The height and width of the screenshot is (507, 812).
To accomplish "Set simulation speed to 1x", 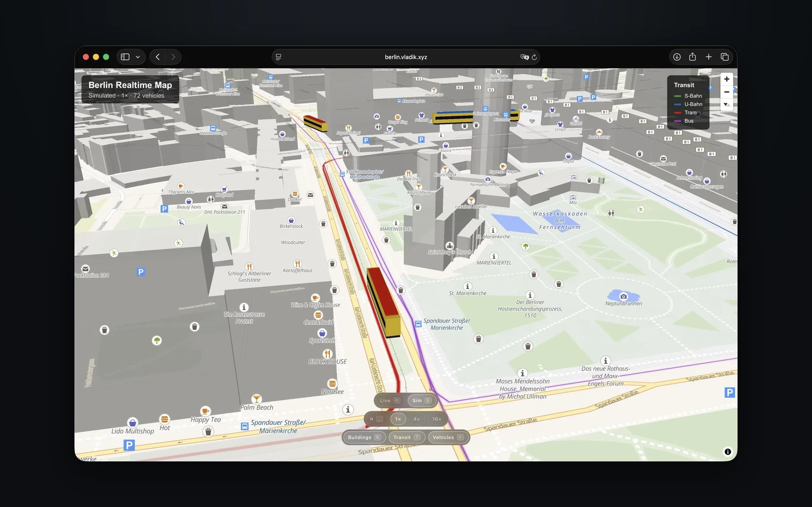I will click(398, 419).
